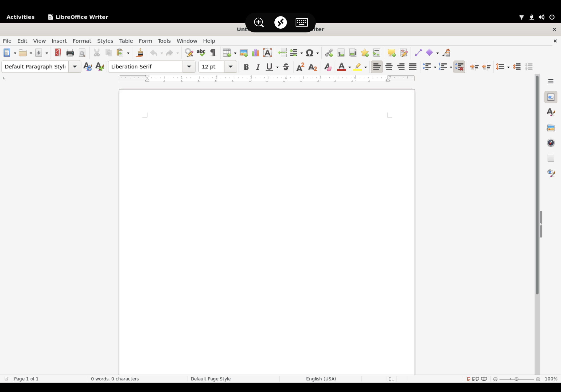Open the font size dropdown
This screenshot has height=392, width=561.
tap(230, 67)
